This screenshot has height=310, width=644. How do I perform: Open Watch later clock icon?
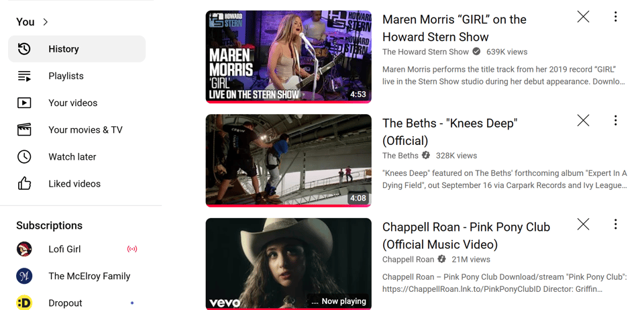pos(24,157)
